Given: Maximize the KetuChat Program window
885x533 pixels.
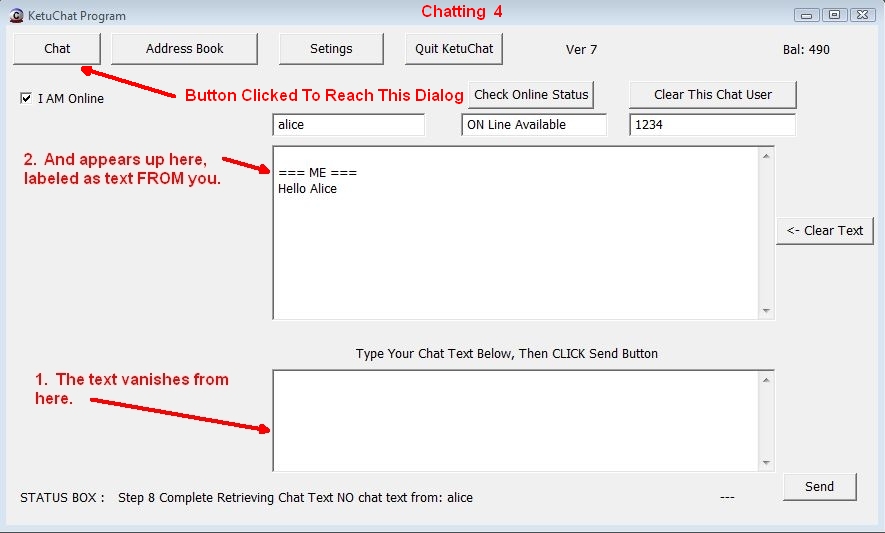Looking at the screenshot, I should (834, 14).
